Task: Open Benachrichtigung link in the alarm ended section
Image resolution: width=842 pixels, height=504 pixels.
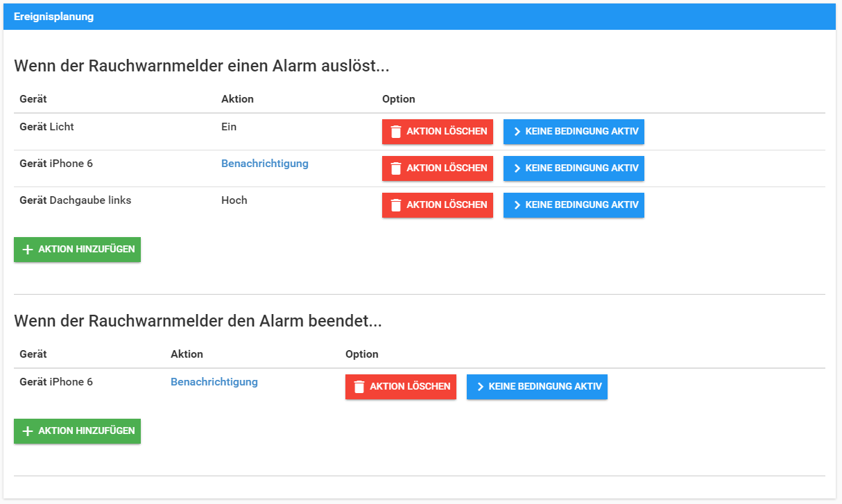Action: pos(214,382)
